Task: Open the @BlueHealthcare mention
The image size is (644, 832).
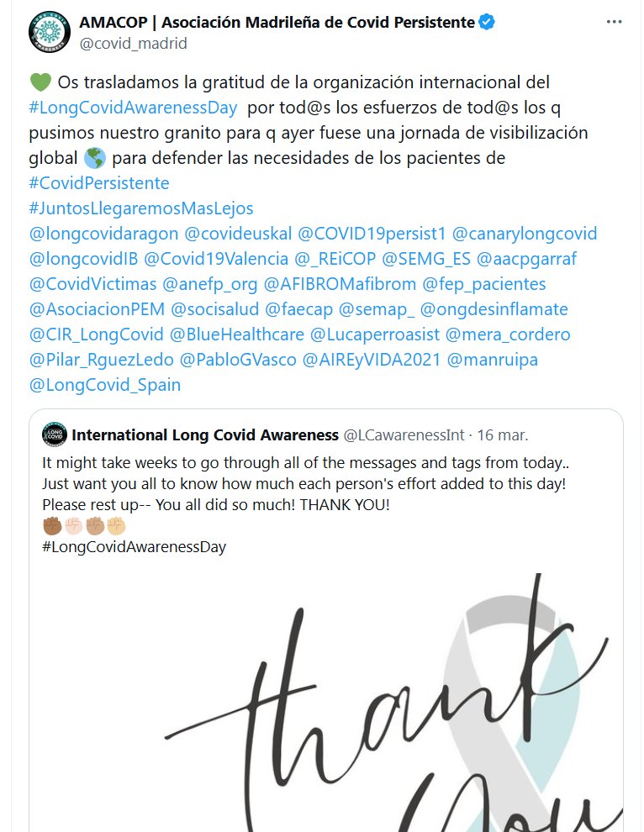Action: click(x=237, y=334)
